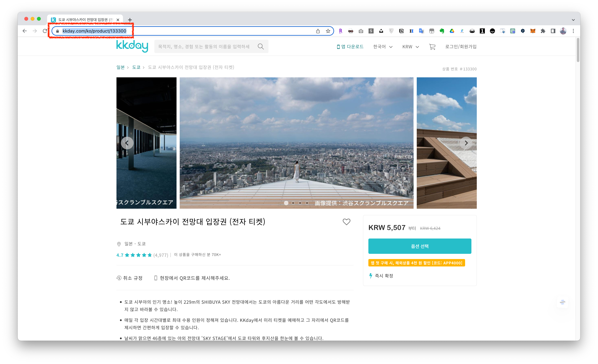Viewport: 598px width, 364px height.
Task: Select the second carousel dot
Action: pos(293,203)
